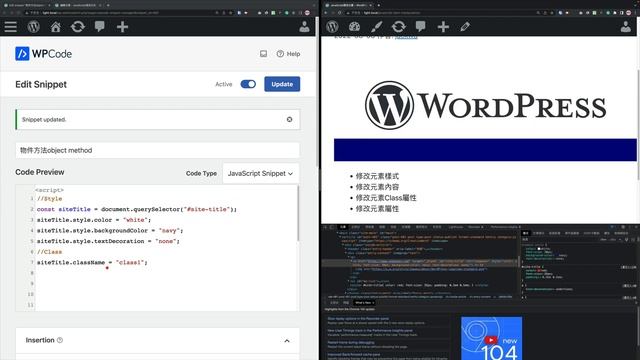Screen dimensions: 640x360
Task: Click the large WordPress logo image
Action: pos(485,105)
